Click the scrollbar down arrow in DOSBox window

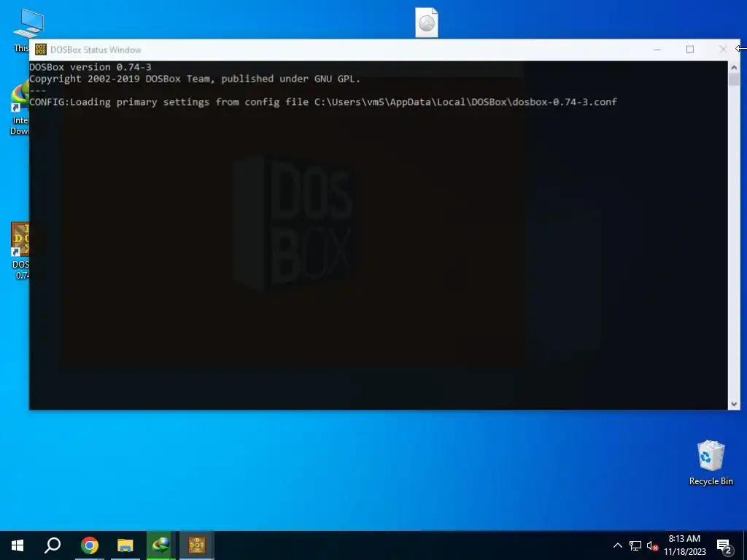[x=734, y=404]
